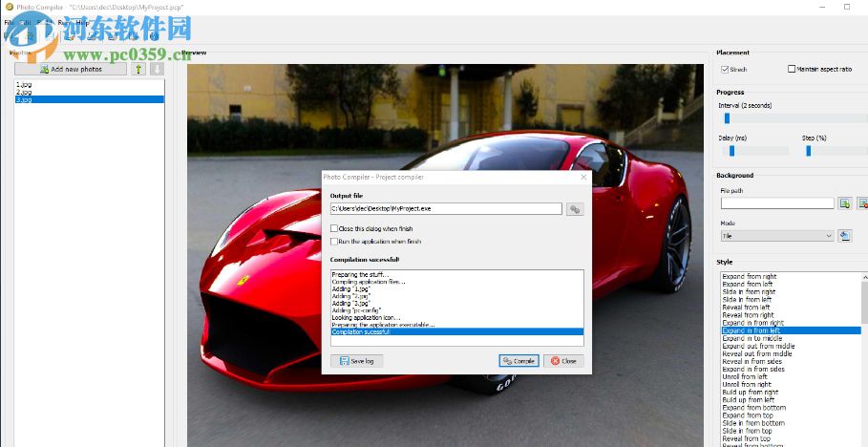This screenshot has height=447, width=868.
Task: Select Slide in from right style
Action: 749,292
